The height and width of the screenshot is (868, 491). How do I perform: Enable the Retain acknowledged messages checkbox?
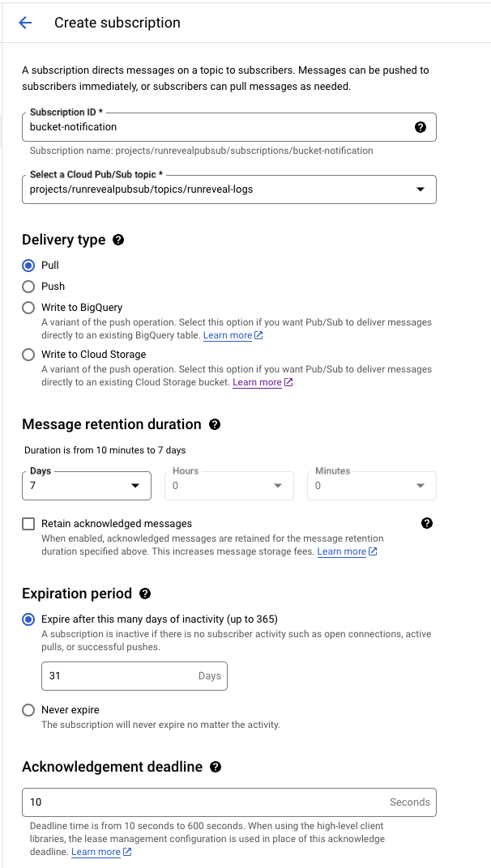tap(28, 523)
